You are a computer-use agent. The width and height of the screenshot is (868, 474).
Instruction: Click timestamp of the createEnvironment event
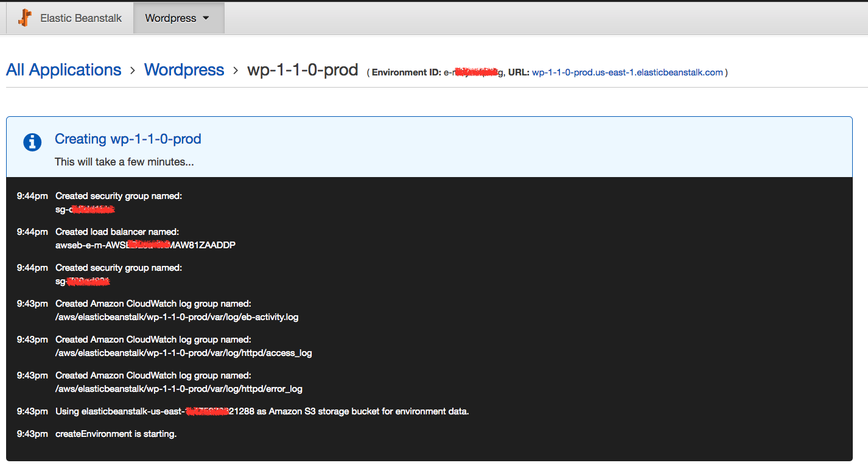pos(32,434)
